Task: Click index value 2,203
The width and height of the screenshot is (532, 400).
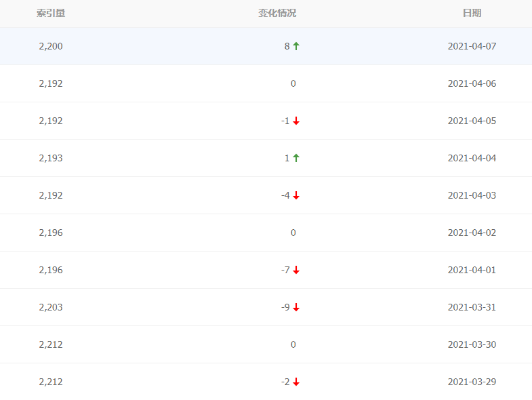Action: pos(51,307)
